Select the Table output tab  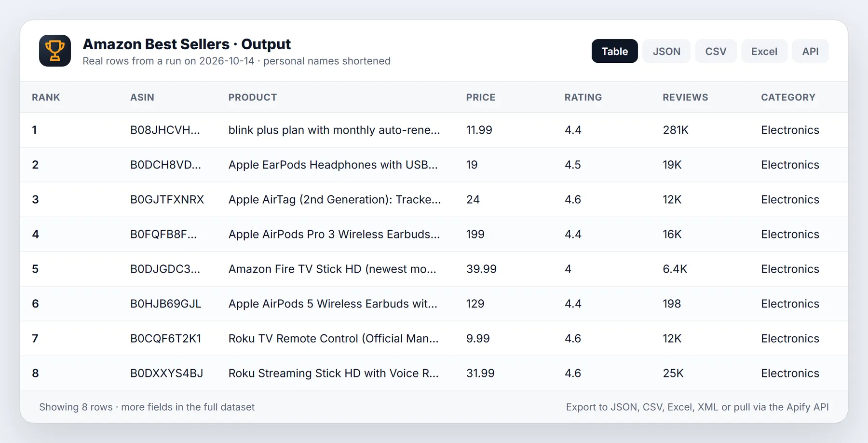click(614, 51)
